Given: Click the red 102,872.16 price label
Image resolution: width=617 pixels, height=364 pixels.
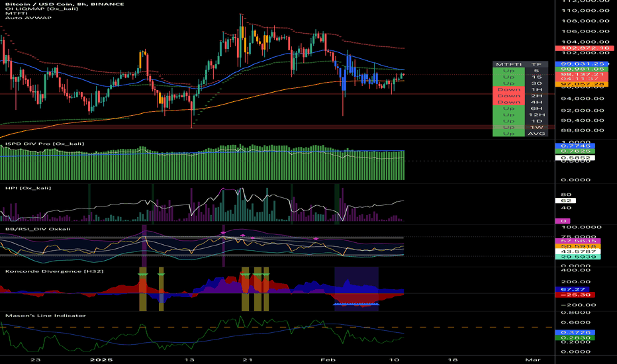Looking at the screenshot, I should click(585, 48).
